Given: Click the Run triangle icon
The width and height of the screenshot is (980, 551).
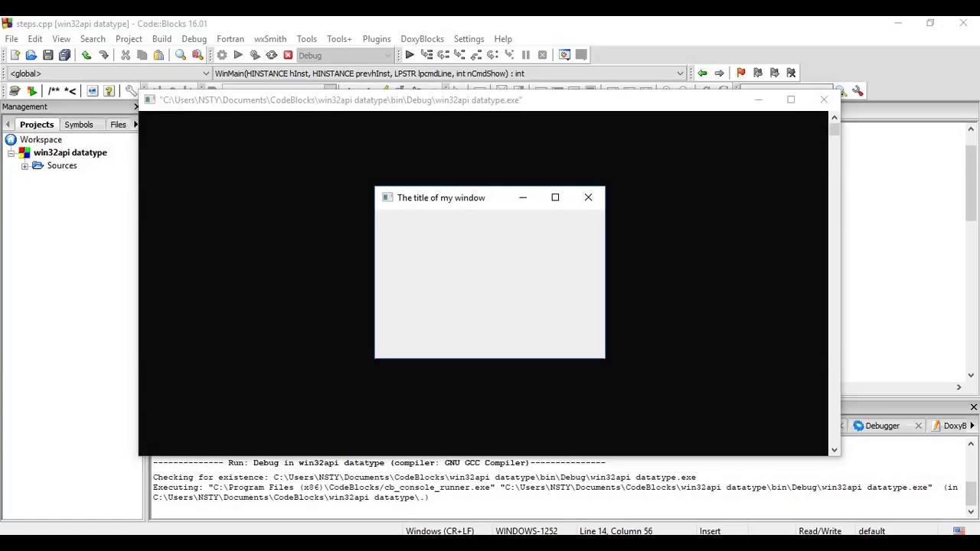Looking at the screenshot, I should pos(238,55).
